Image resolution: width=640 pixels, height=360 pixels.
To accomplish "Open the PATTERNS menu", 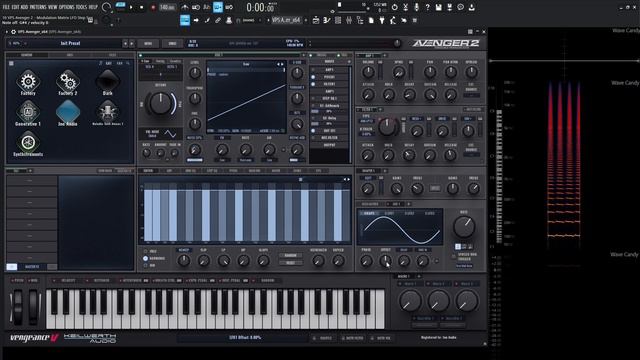I will pyautogui.click(x=39, y=7).
